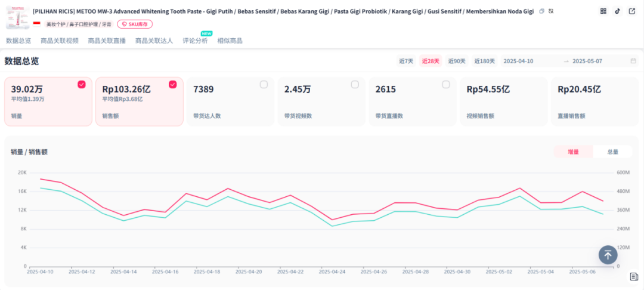Screen dimensions: 644x290
Task: Click the Rp20.45亿 直播销售额 card
Action: [595, 101]
